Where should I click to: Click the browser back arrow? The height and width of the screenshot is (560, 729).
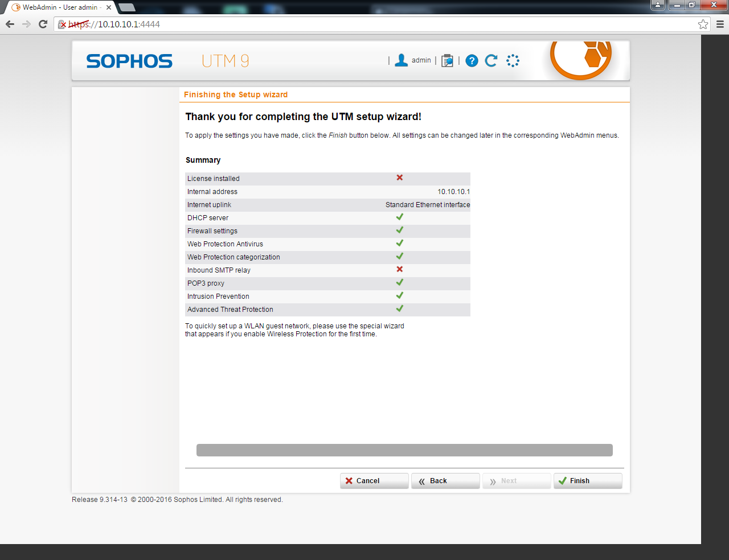[x=10, y=24]
